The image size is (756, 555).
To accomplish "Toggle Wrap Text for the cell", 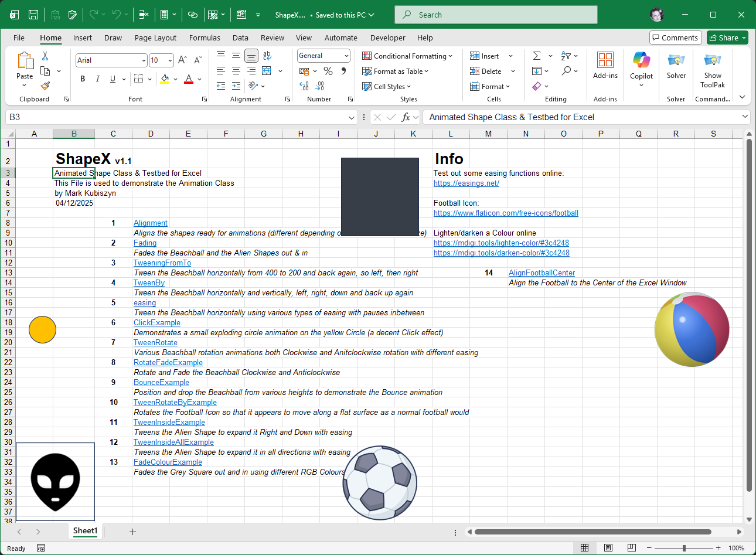I will point(267,56).
